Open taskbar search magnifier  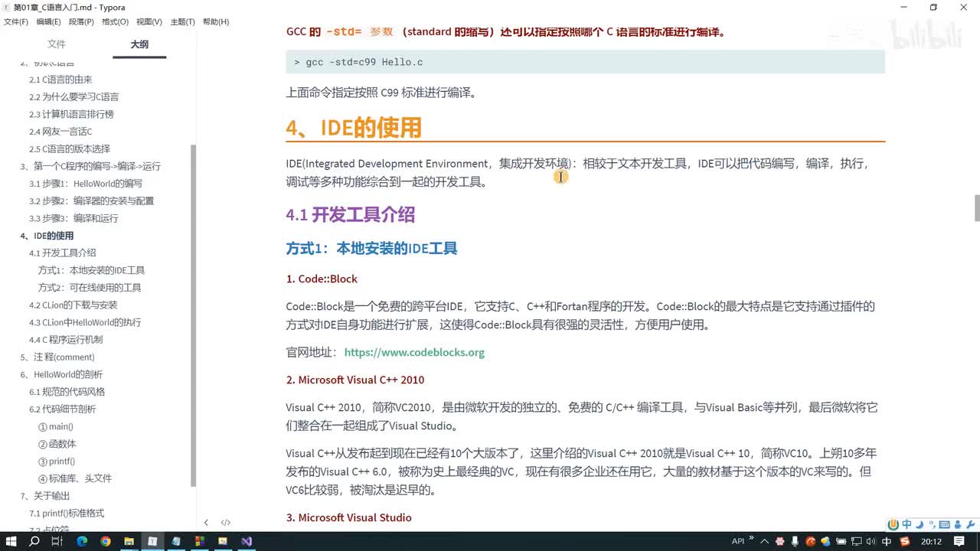coord(34,541)
